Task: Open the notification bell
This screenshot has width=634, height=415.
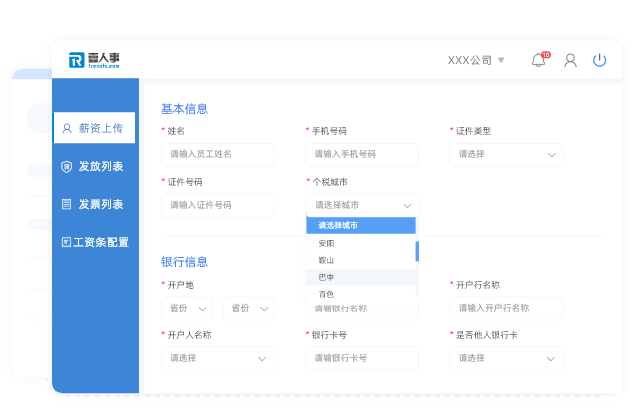Action: (538, 60)
